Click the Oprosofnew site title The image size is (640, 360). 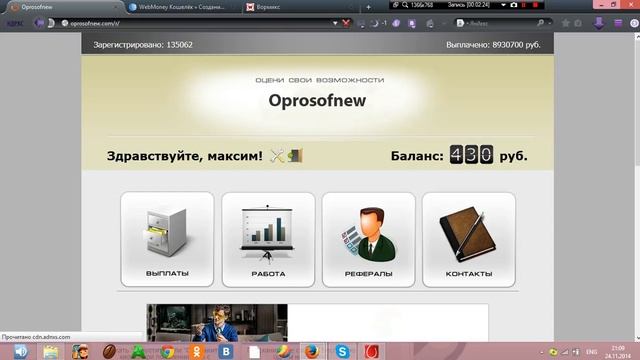pos(317,100)
